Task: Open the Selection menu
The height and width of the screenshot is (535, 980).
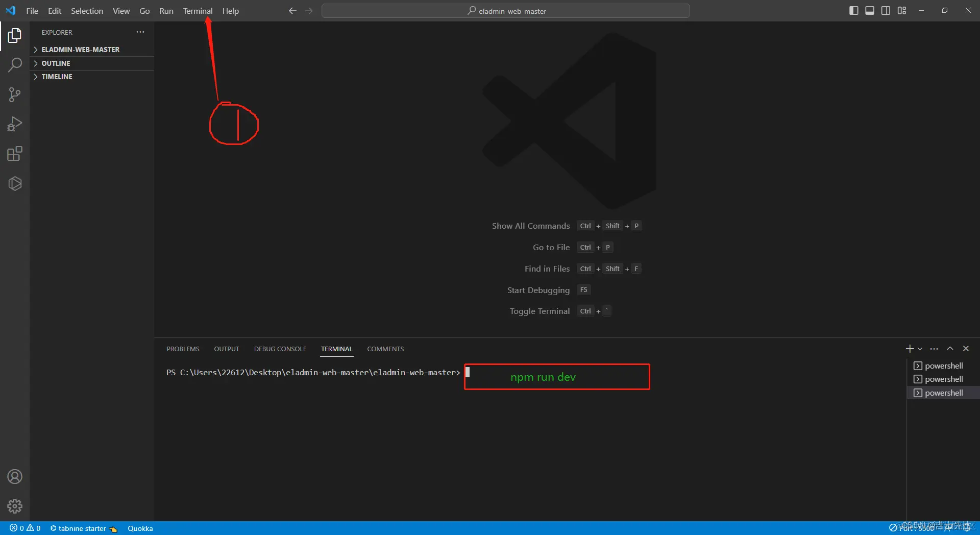Action: coord(87,11)
